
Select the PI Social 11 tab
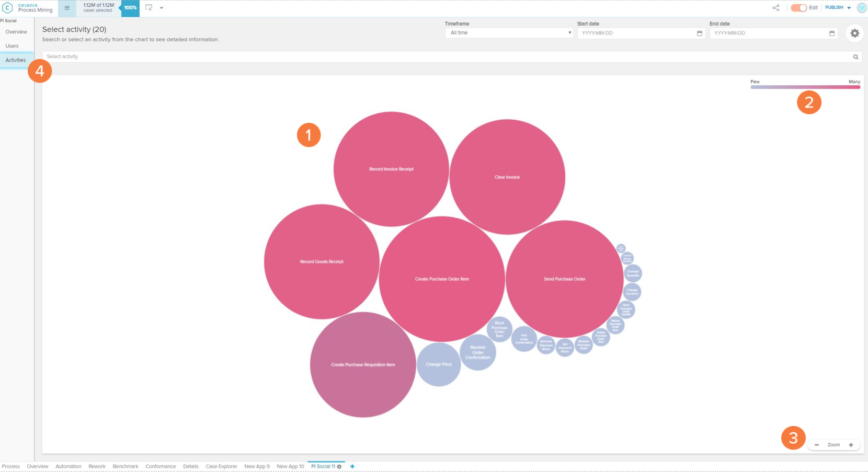click(x=323, y=466)
